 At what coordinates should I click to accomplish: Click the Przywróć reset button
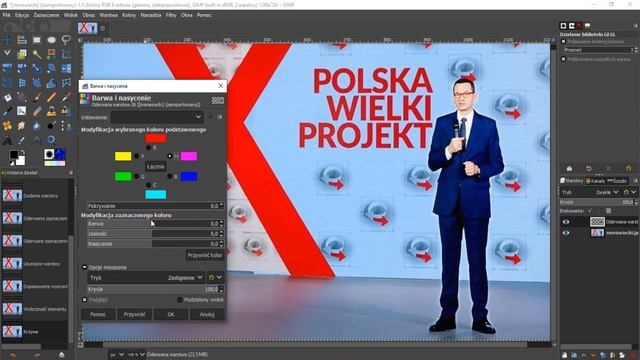point(135,314)
